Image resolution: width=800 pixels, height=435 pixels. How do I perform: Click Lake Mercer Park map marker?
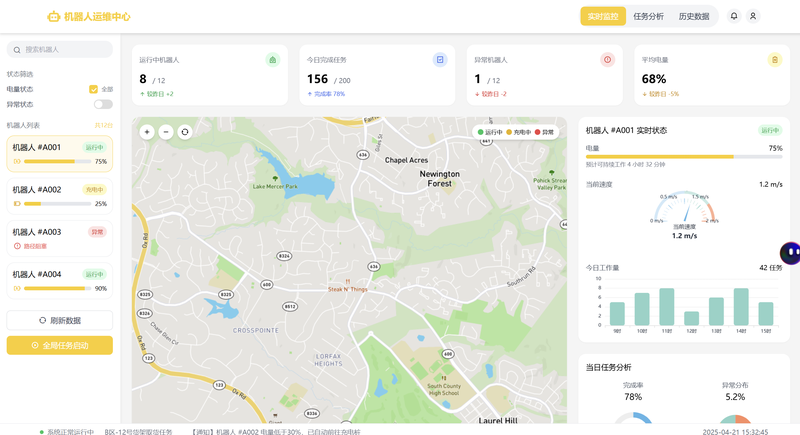275,178
